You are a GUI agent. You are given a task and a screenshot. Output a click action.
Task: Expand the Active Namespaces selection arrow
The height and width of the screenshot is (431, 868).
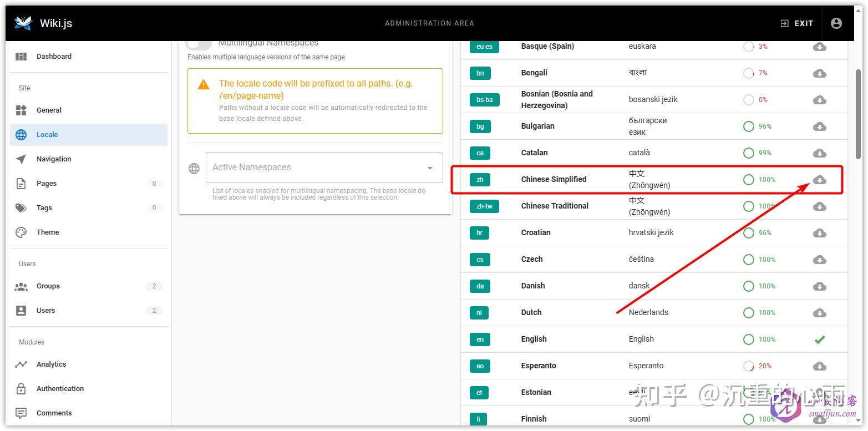pyautogui.click(x=429, y=167)
